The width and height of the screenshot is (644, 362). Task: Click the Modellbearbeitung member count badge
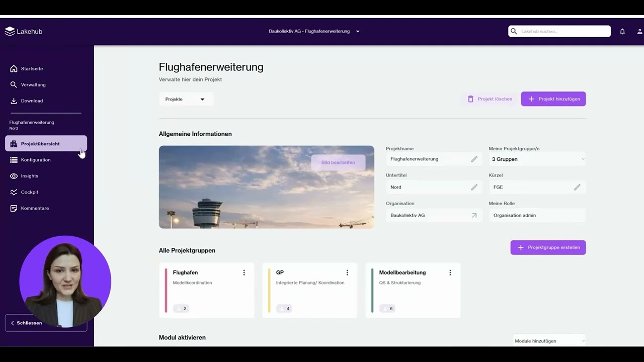(387, 308)
